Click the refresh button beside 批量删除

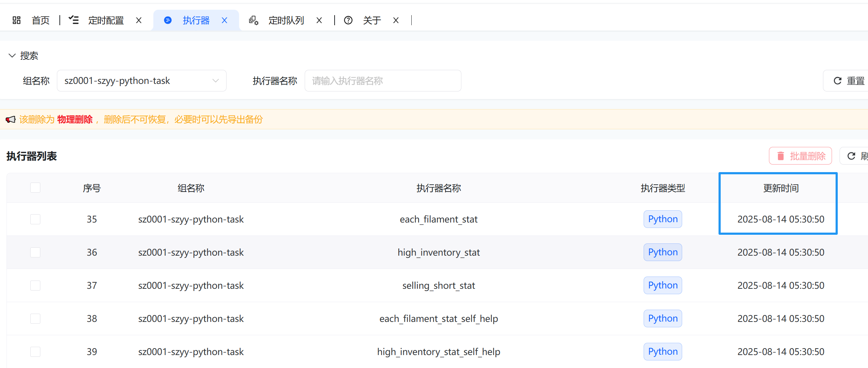pyautogui.click(x=854, y=156)
